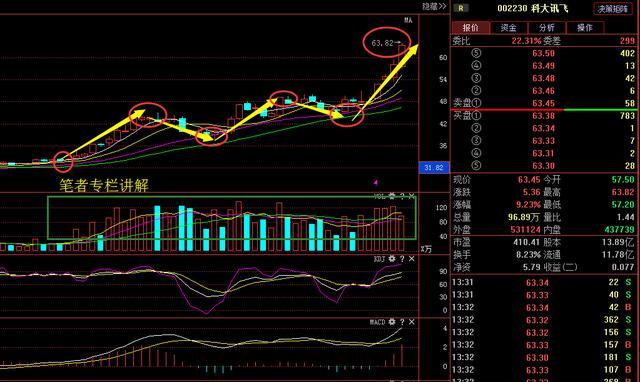Screen dimensions: 640x382
Task: Select 外盘 value 531124
Action: [x=525, y=230]
